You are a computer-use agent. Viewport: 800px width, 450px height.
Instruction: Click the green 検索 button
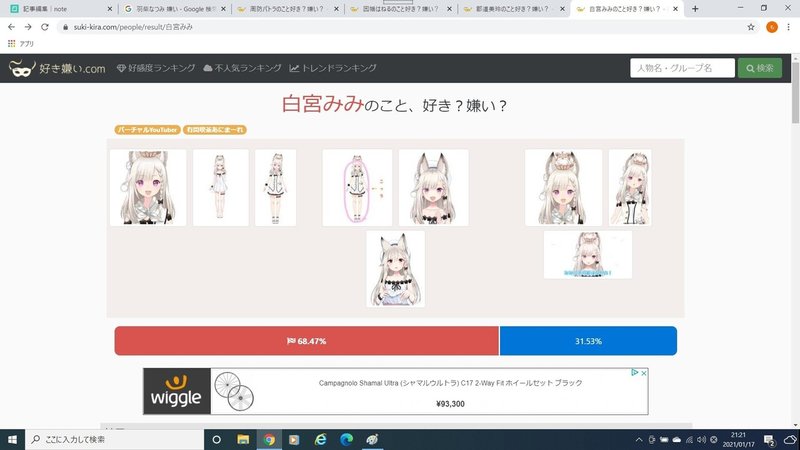point(760,68)
